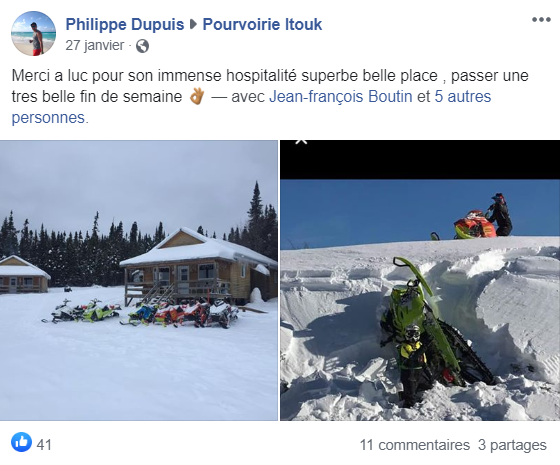The height and width of the screenshot is (465, 560).
Task: Click the blue thumbs-up reaction icon
Action: click(21, 442)
